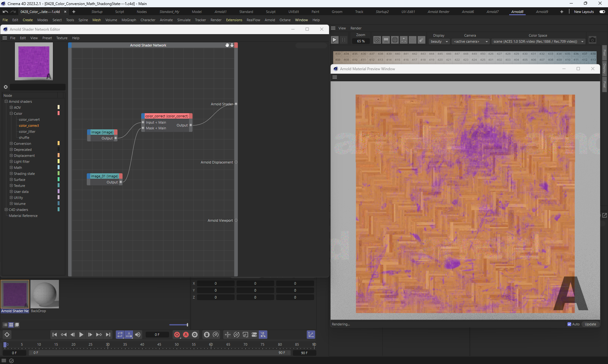
Task: Open the active camera dropdown
Action: click(471, 41)
